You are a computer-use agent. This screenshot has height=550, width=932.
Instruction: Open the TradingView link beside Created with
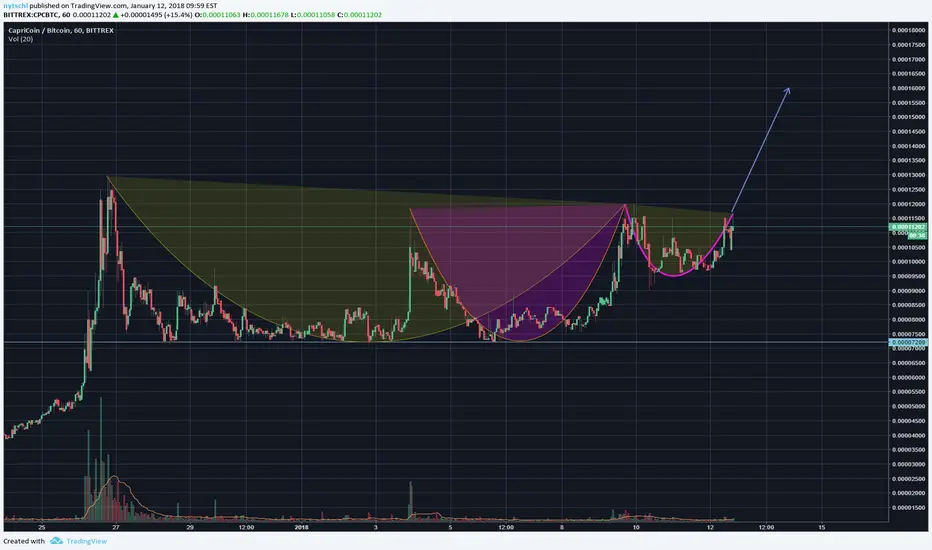point(87,541)
